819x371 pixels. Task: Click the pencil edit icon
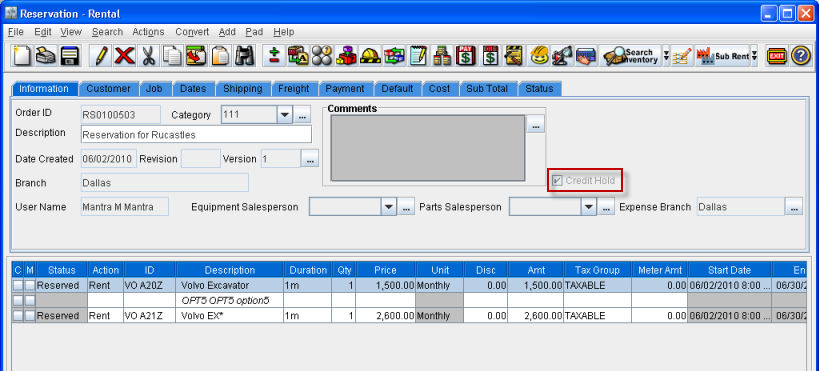click(101, 55)
